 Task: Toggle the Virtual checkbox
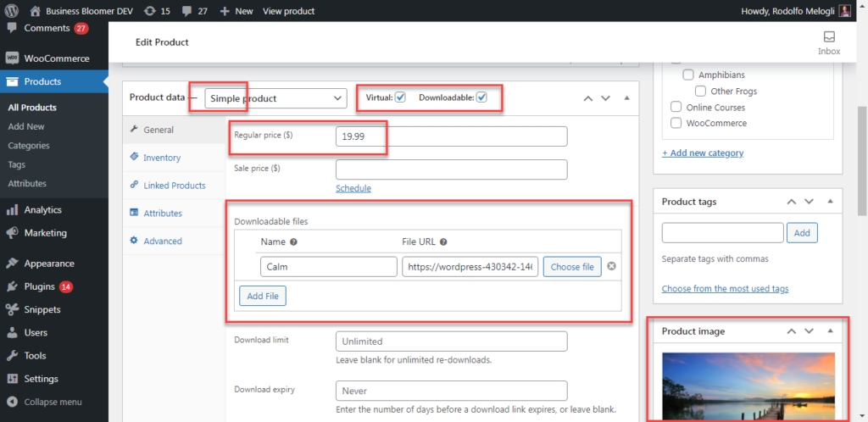(x=400, y=97)
